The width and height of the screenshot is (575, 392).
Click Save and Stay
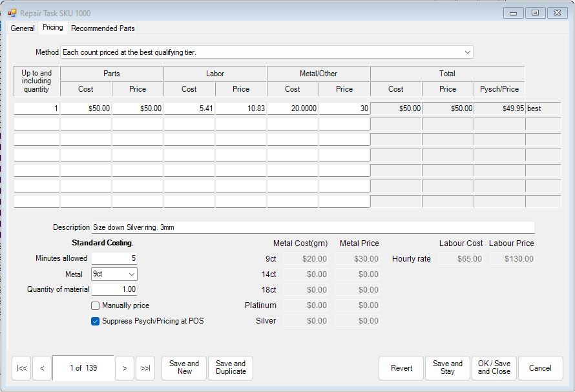447,368
